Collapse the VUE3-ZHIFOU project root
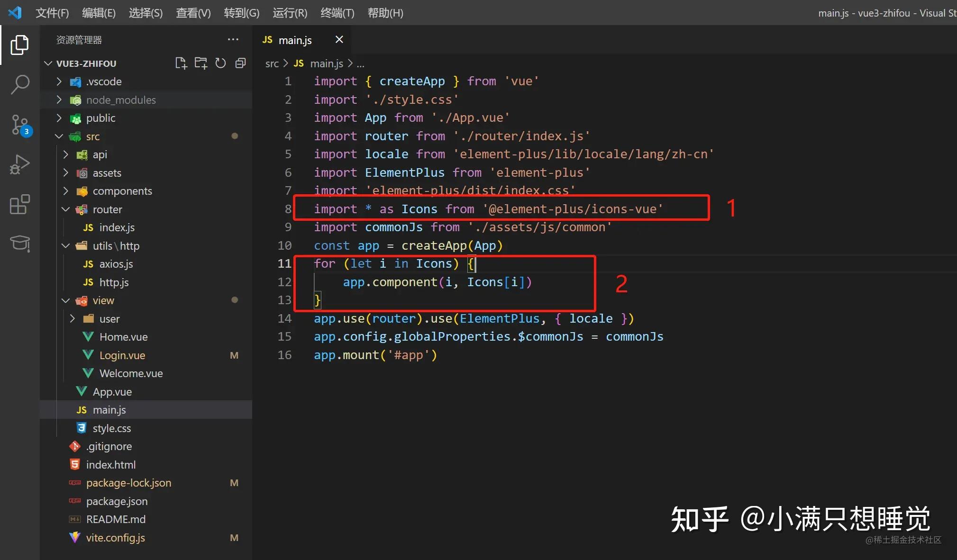The image size is (957, 560). [x=48, y=63]
